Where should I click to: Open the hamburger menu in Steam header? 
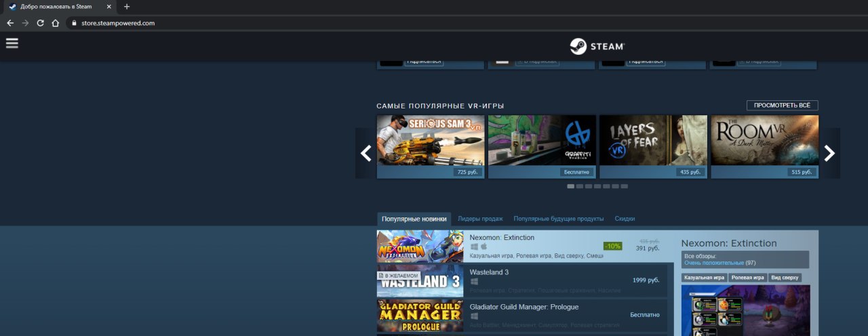click(x=12, y=43)
